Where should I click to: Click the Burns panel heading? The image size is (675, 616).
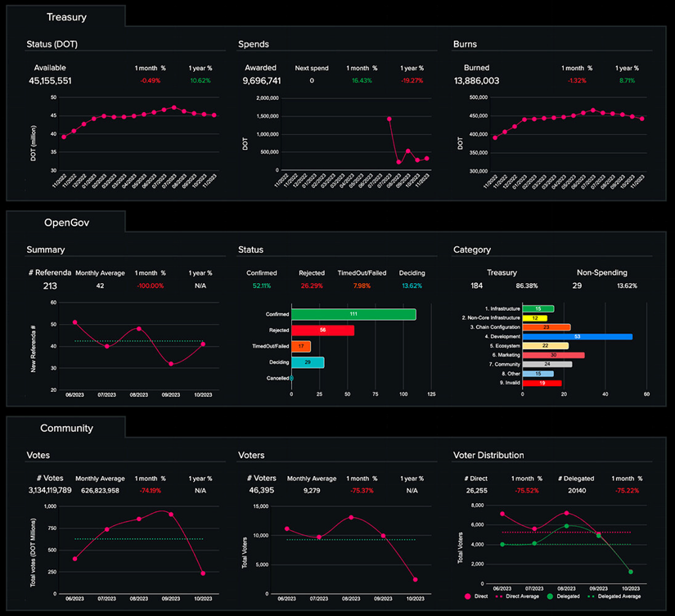(x=465, y=44)
